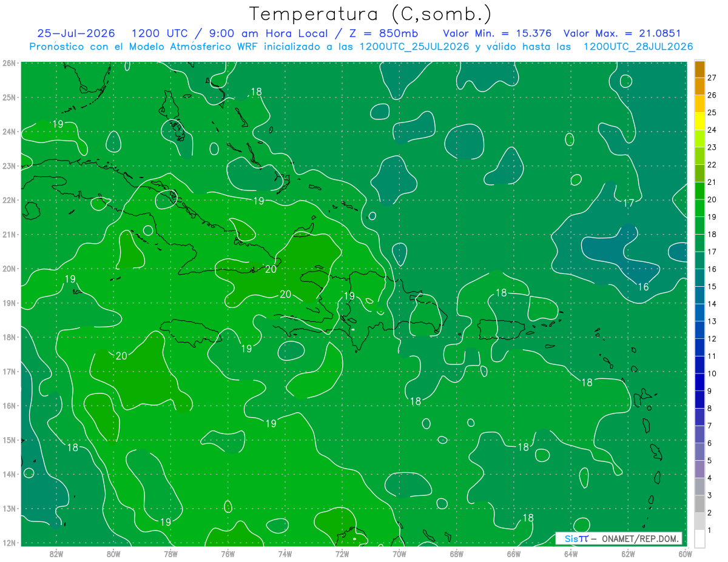Click the latitude axis label '12N'
This screenshot has width=728, height=562.
(x=9, y=543)
